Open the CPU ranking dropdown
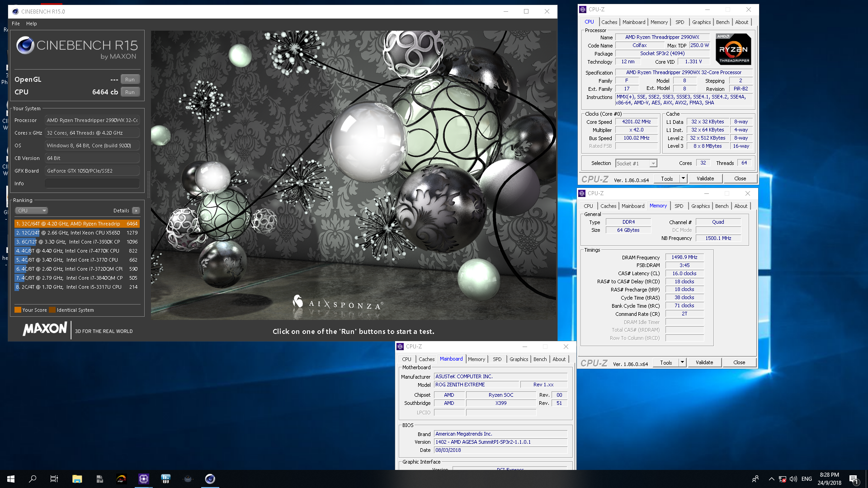The width and height of the screenshot is (868, 488). pyautogui.click(x=31, y=211)
